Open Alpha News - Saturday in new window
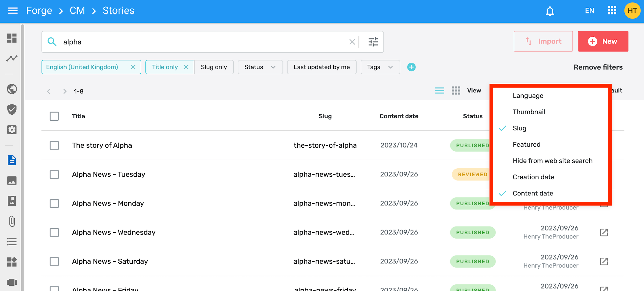 pyautogui.click(x=604, y=261)
